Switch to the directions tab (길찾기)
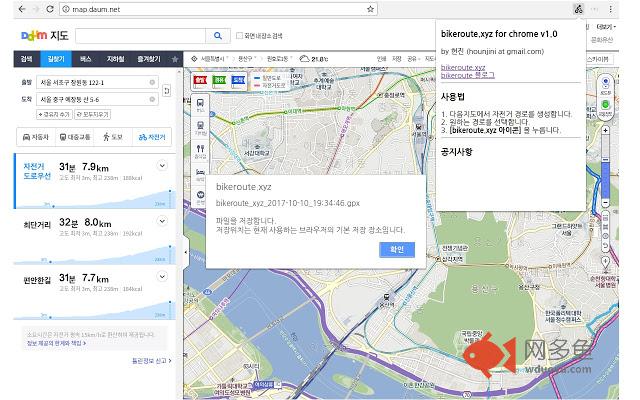The image size is (640, 400). 56,59
